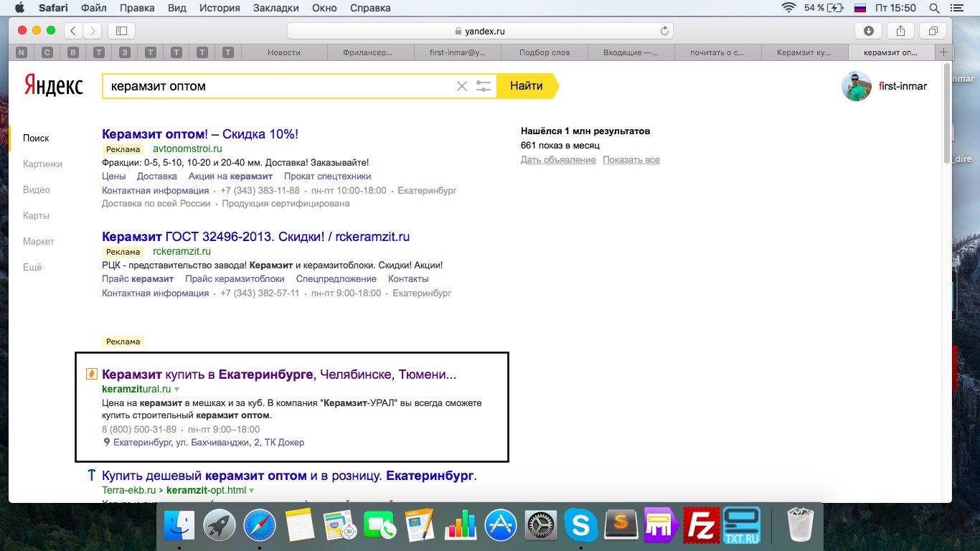Open Finder from the Dock

[x=179, y=526]
